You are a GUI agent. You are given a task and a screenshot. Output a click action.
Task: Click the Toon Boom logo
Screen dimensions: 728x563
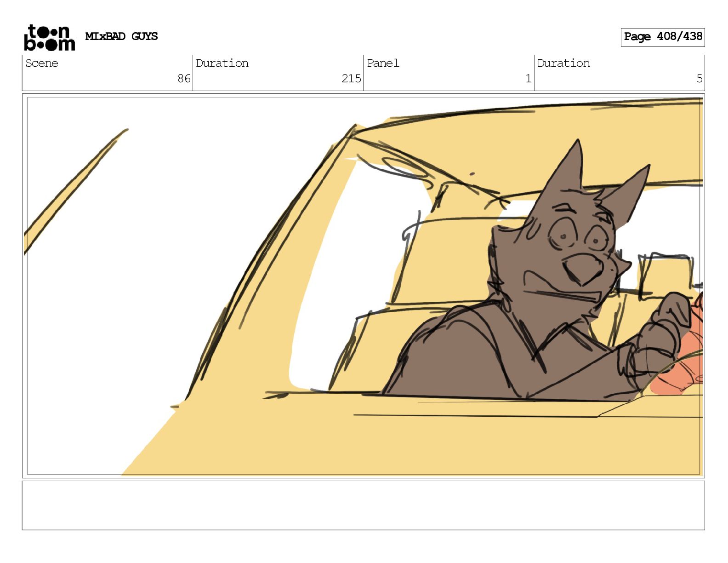coord(49,37)
